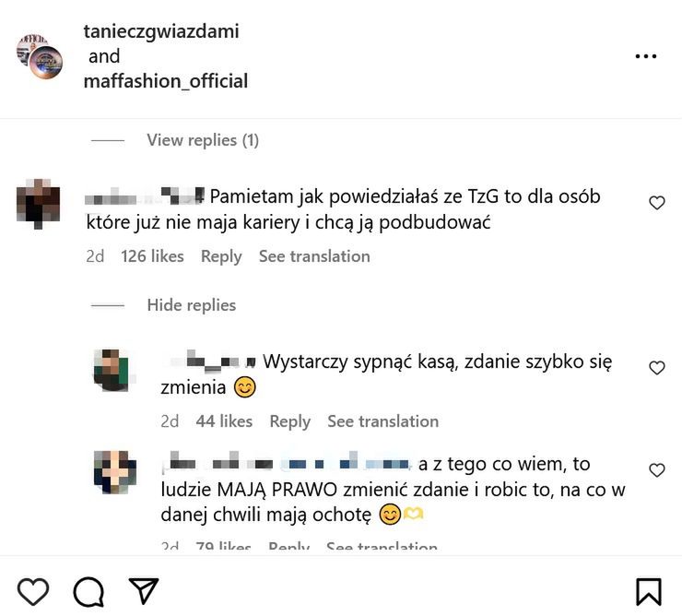Viewport: 682px width, 616px height.
Task: Open avatar of the TzG career commenter
Action: tap(39, 202)
